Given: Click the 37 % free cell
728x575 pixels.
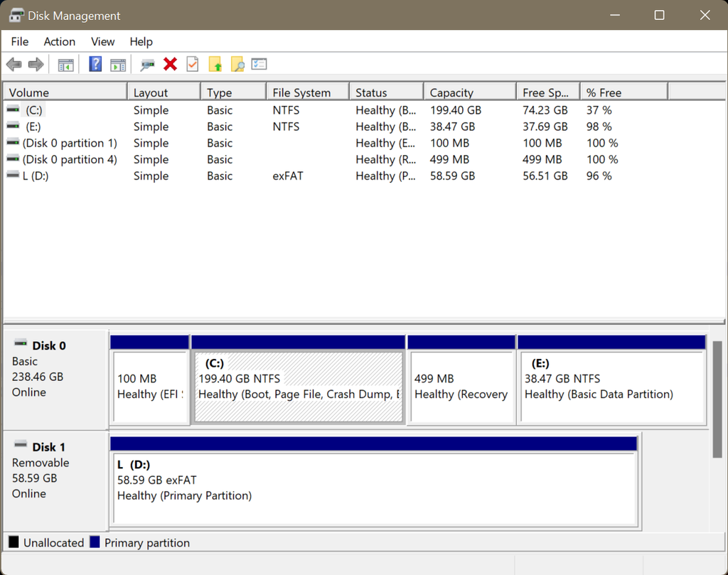Looking at the screenshot, I should click(599, 110).
